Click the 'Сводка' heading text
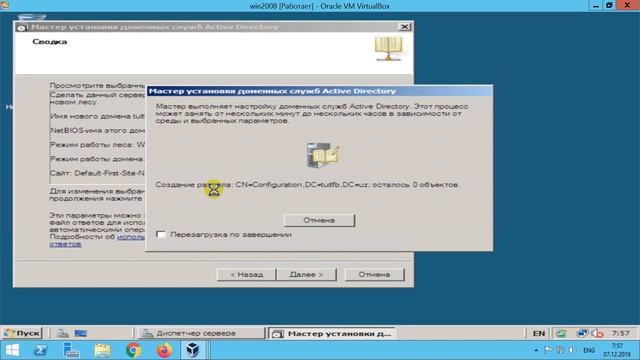The height and width of the screenshot is (360, 640). pos(50,42)
